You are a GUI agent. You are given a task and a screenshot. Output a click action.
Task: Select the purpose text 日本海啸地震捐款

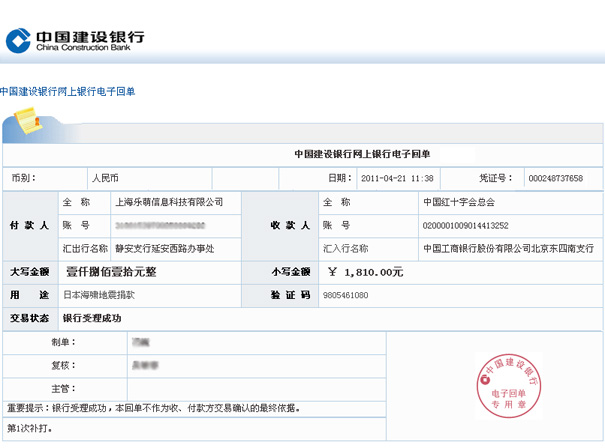[x=99, y=295]
